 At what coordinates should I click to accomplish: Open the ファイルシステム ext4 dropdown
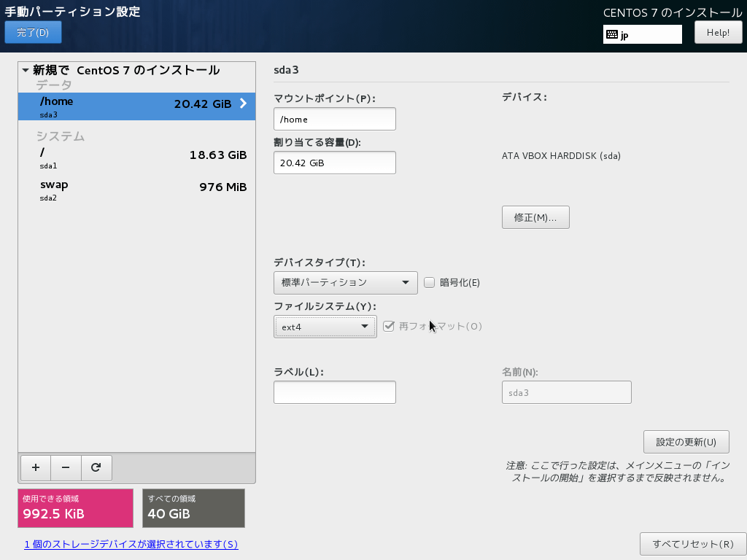(x=325, y=327)
